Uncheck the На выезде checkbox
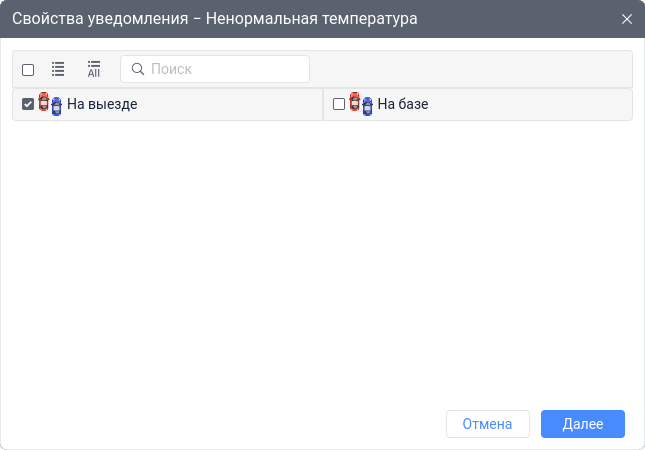 (28, 104)
